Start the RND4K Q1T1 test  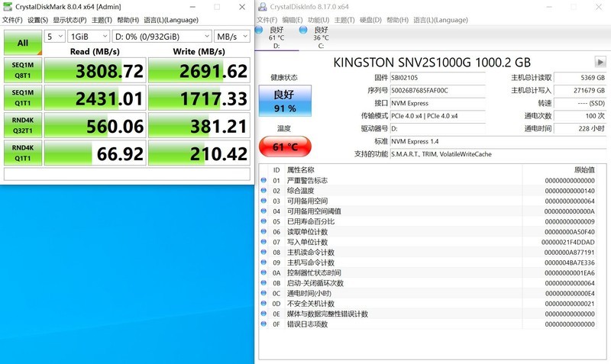23,153
